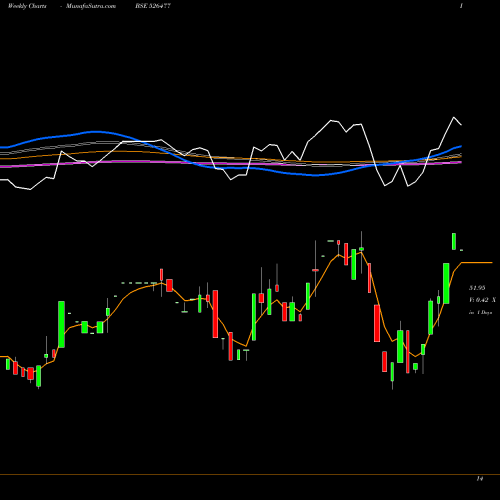Viewport: 500px width, 500px height.
Task: Click the axis label '14' at bottom right
Action: (x=480, y=479)
